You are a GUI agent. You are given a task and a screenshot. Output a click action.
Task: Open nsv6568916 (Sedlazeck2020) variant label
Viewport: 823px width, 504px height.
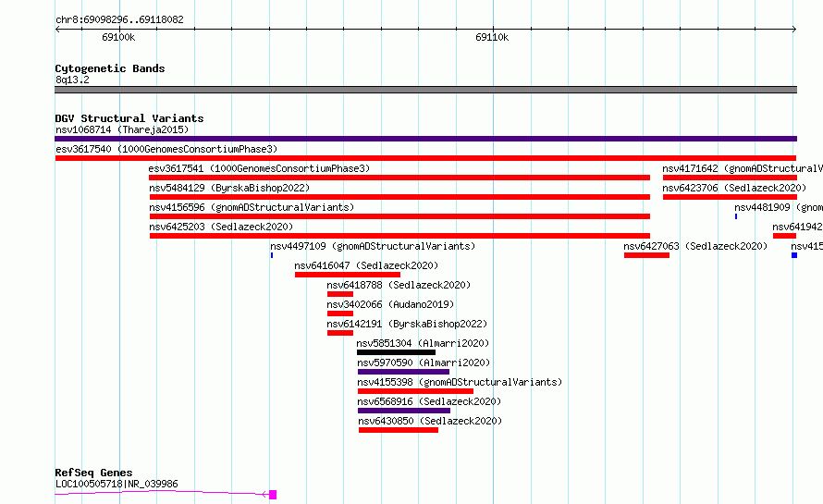429,401
